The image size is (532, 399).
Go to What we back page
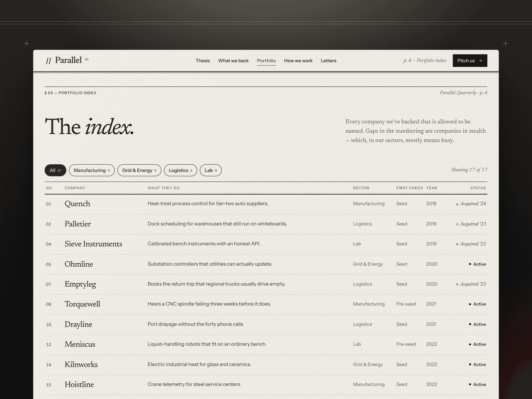233,61
